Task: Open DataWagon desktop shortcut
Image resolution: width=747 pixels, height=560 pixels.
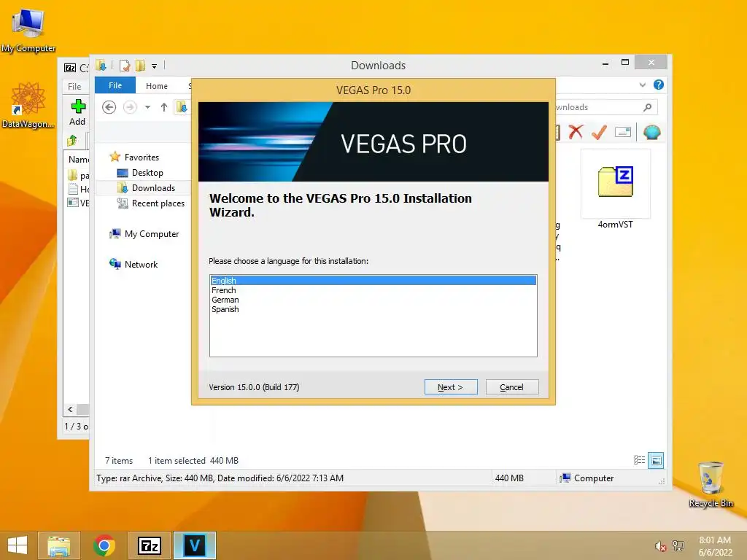Action: pos(28,105)
